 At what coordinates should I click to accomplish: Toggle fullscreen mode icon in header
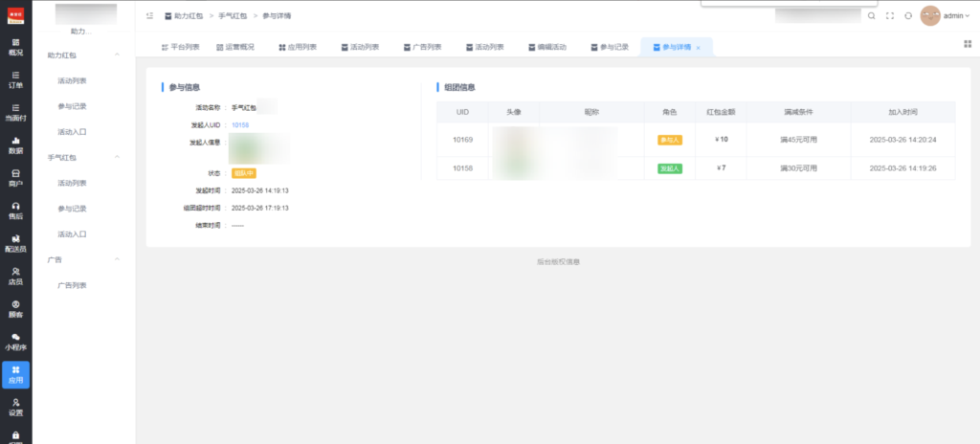[x=890, y=15]
